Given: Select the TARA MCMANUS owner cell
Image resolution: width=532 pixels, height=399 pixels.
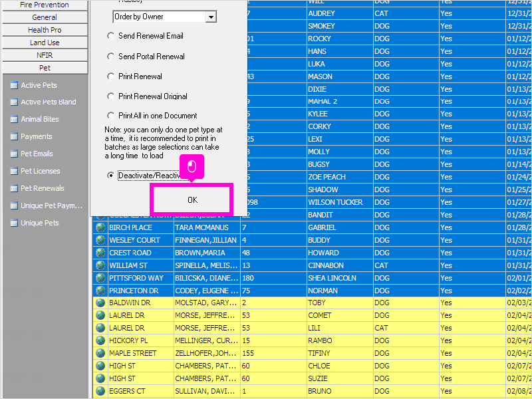Looking at the screenshot, I should pyautogui.click(x=207, y=227).
